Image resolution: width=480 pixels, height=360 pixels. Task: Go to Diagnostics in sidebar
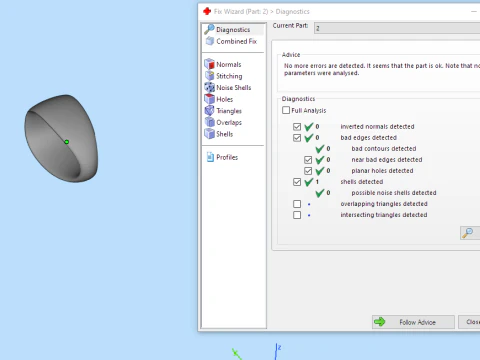(233, 30)
